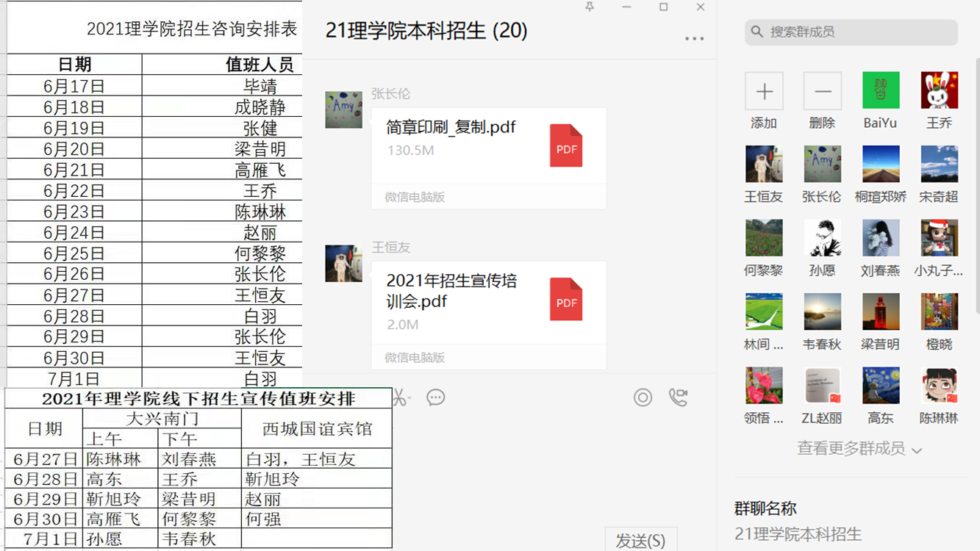
Task: Edit group name 21理学院本科招生
Action: [x=798, y=534]
